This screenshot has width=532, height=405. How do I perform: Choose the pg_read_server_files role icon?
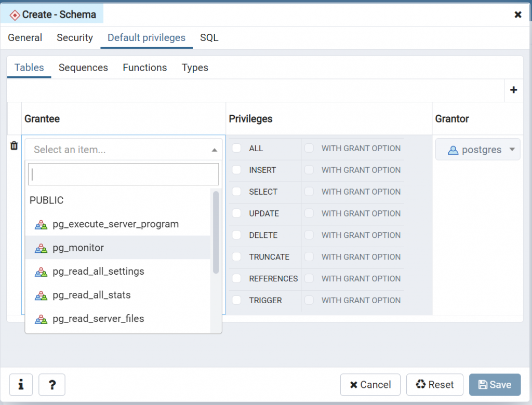(41, 319)
